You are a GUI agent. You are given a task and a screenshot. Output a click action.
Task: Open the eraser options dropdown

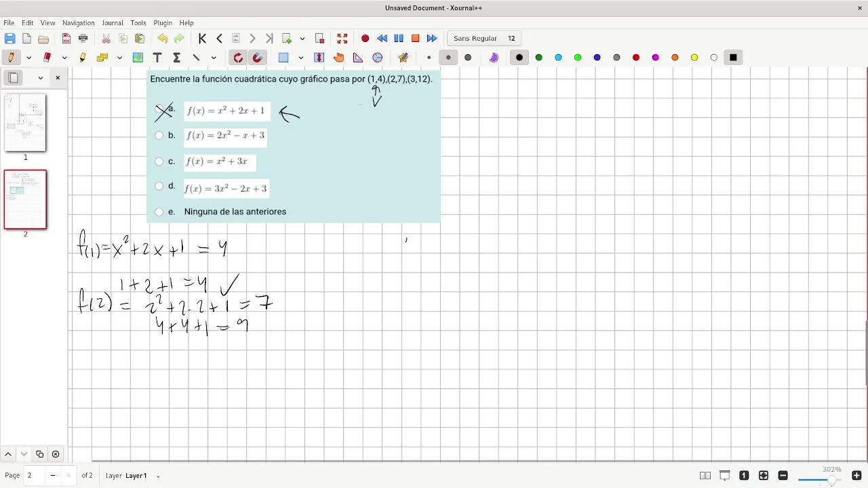(x=64, y=58)
